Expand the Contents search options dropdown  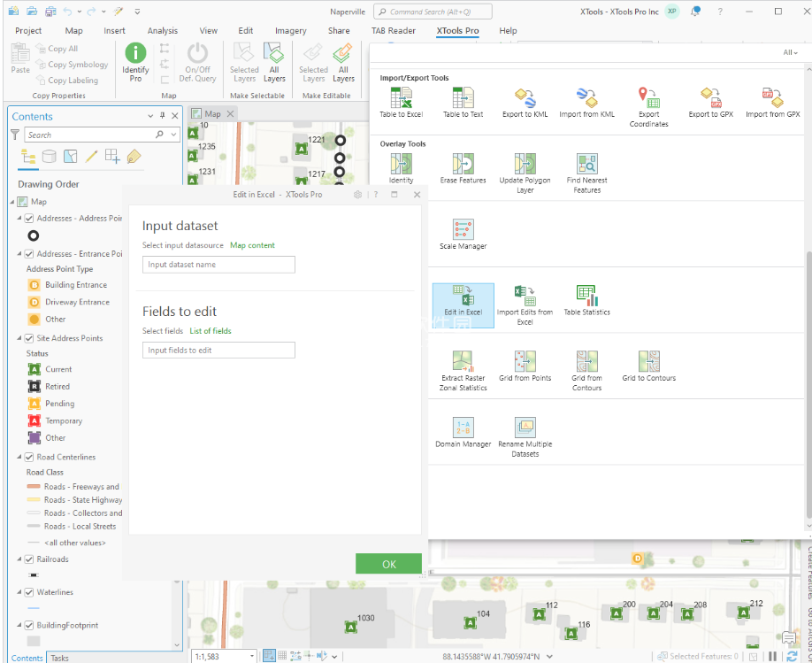pyautogui.click(x=174, y=135)
